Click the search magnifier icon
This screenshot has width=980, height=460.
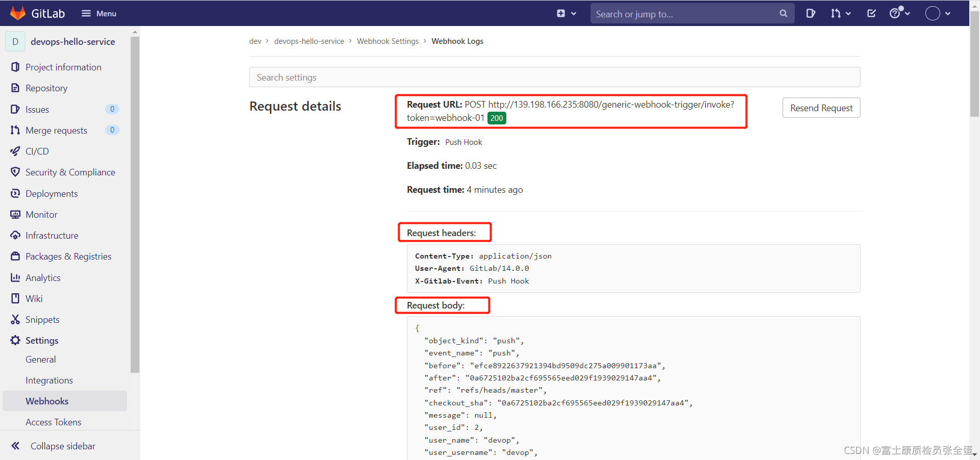pyautogui.click(x=783, y=14)
